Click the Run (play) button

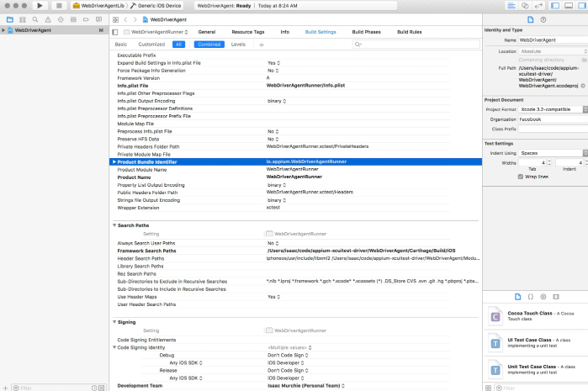click(x=39, y=5)
